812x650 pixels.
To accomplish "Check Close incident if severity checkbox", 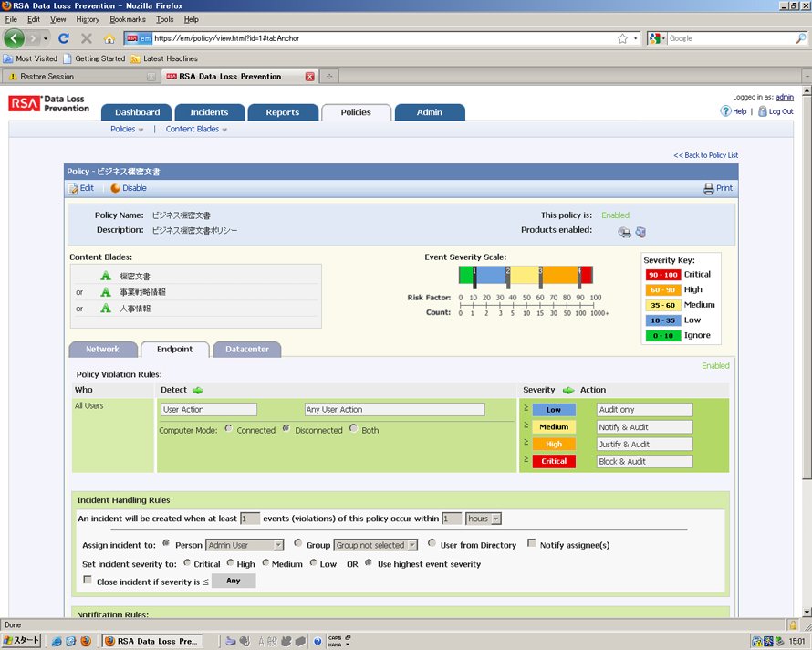I will click(x=88, y=580).
